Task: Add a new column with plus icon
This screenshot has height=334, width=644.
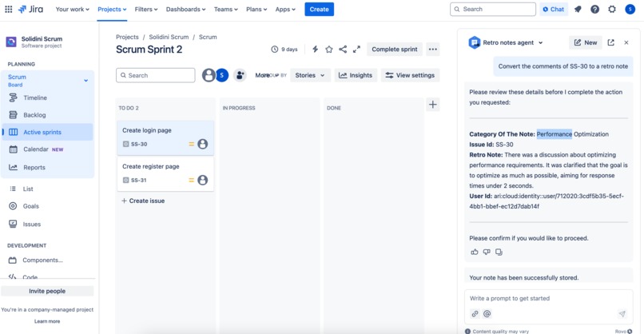Action: pyautogui.click(x=432, y=105)
